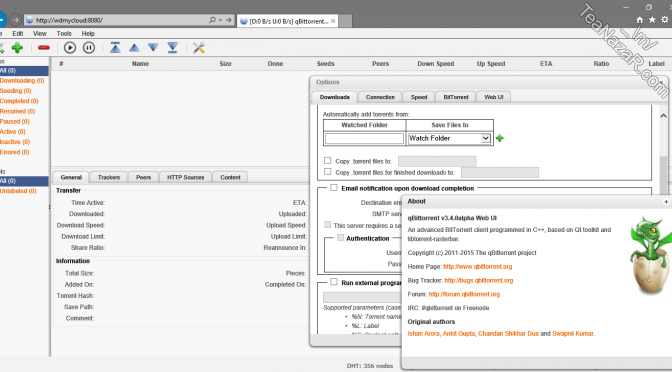This screenshot has width=672, height=372.
Task: Switch to the Speed options tab
Action: coord(419,97)
